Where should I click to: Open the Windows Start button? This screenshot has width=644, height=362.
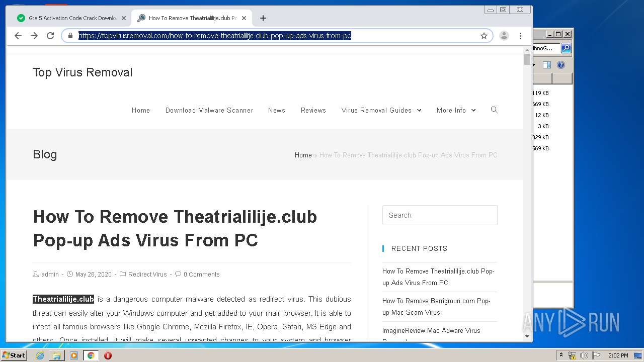pyautogui.click(x=14, y=355)
